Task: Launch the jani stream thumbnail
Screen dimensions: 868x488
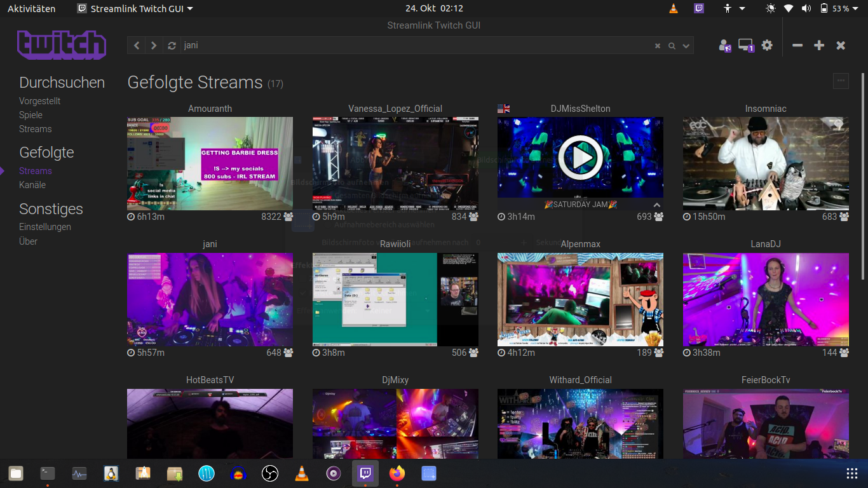Action: tap(210, 299)
